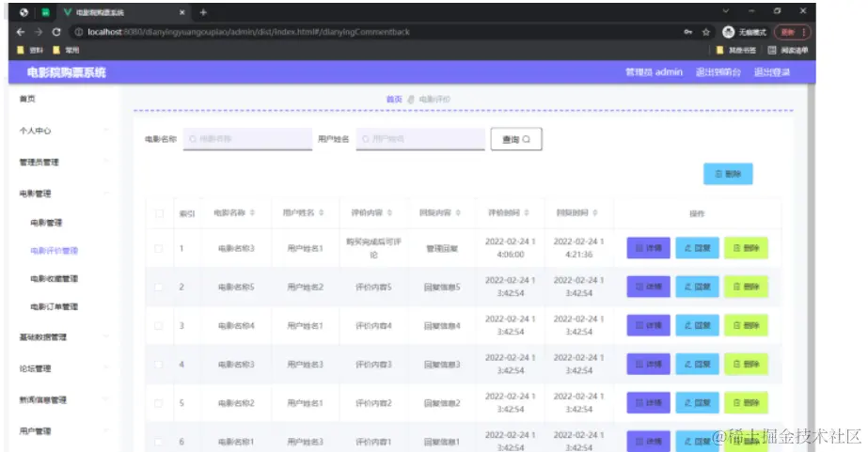Click 管理员 admin in the header
The height and width of the screenshot is (452, 868).
[x=654, y=72]
